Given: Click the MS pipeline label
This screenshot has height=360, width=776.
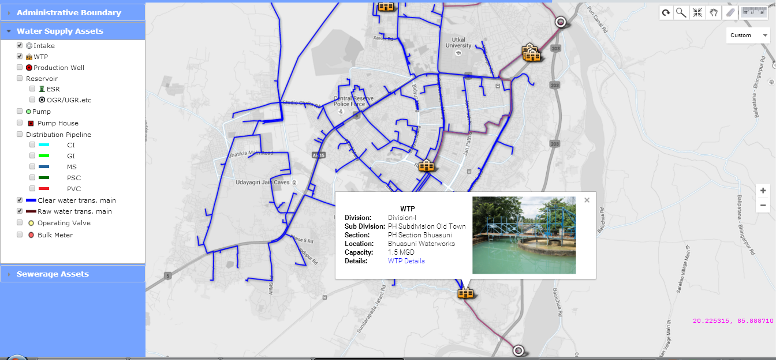Looking at the screenshot, I should point(71,167).
